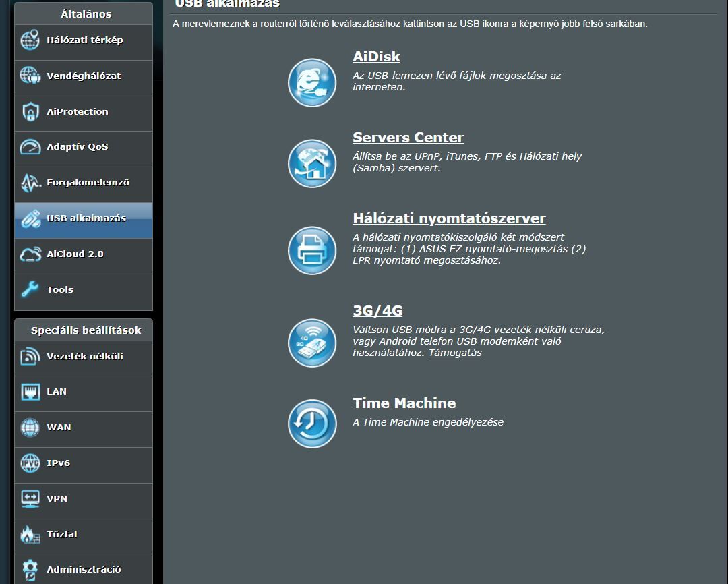Open the Vendéghálózat menu item

[84, 78]
